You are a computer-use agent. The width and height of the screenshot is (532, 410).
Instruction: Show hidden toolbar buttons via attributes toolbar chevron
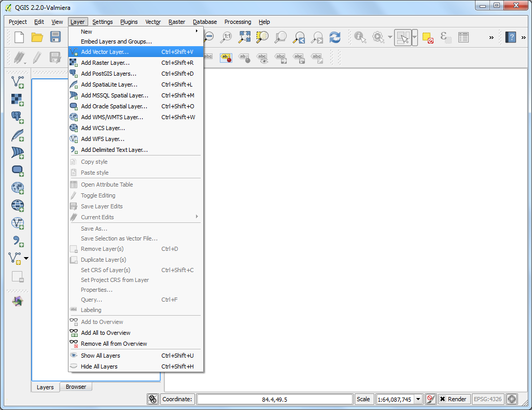pos(491,37)
